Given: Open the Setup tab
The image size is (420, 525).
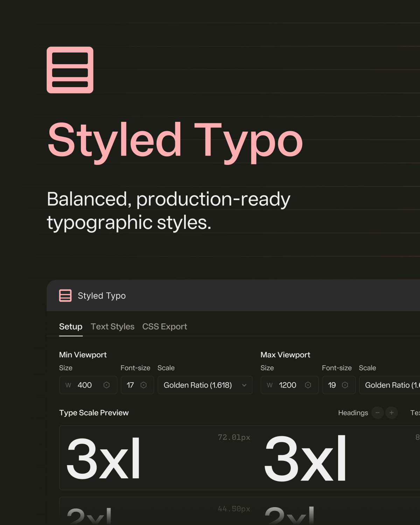Looking at the screenshot, I should (71, 327).
